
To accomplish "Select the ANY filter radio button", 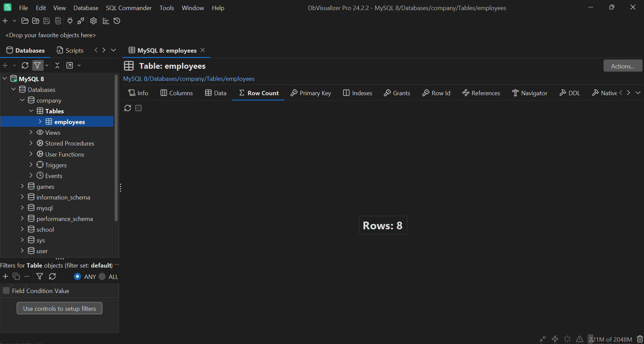I will tap(77, 277).
